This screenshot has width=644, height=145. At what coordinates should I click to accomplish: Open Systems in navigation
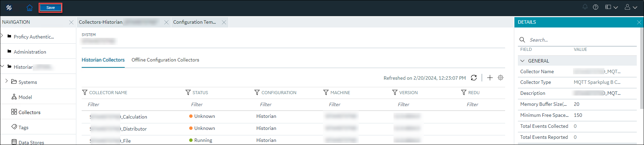tap(28, 82)
